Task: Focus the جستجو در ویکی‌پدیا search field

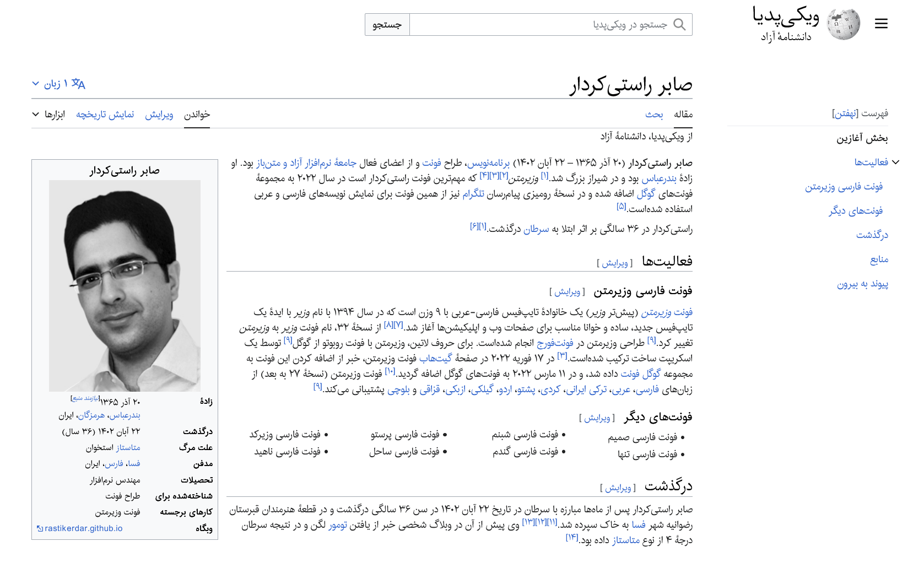Action: (x=551, y=24)
